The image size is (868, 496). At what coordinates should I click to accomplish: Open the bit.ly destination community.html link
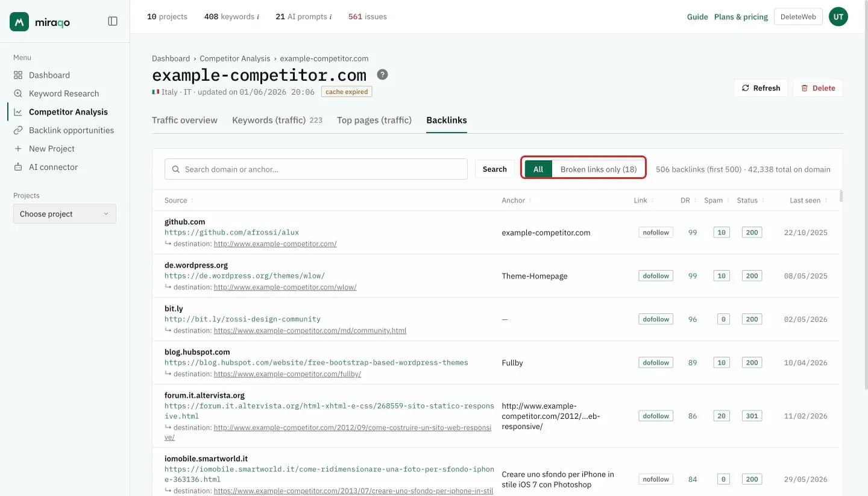coord(310,330)
